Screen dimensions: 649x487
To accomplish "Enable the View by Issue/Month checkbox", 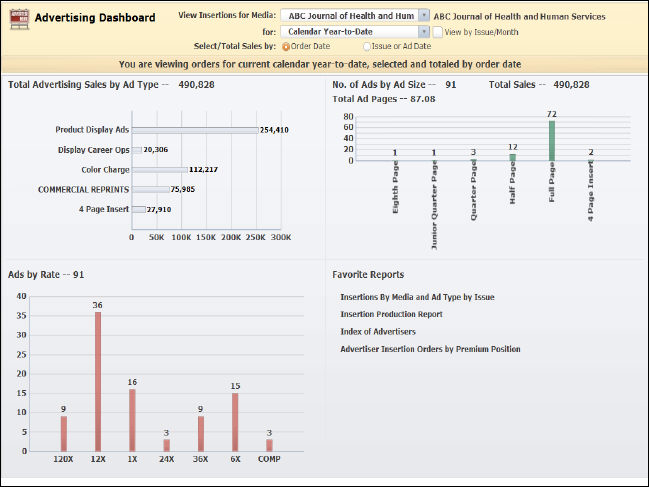I will point(439,32).
